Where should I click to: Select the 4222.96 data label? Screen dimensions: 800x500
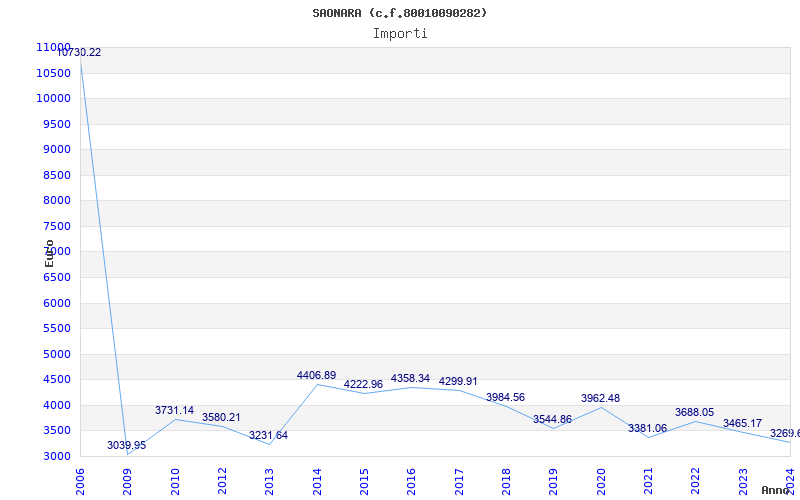tap(363, 385)
